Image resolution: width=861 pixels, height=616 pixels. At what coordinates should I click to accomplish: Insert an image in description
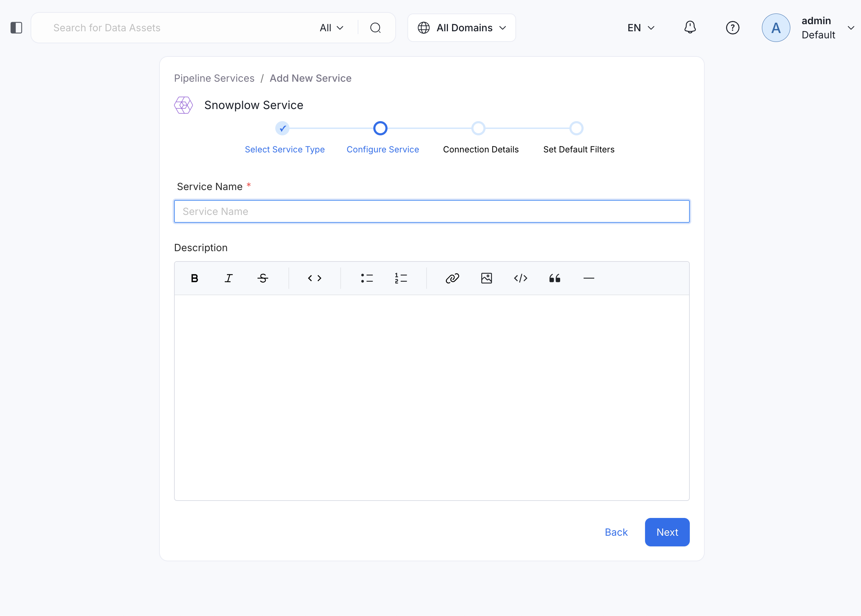[486, 279]
